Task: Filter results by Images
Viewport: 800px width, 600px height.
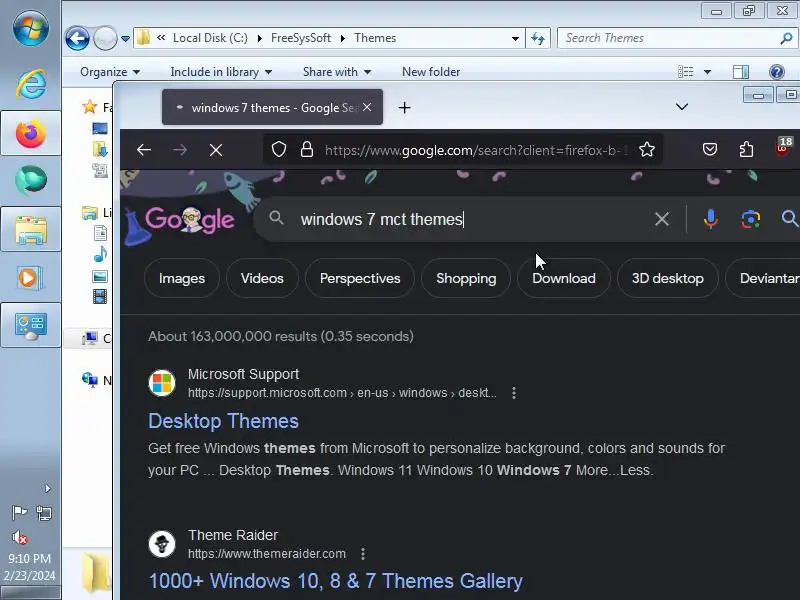Action: pos(182,279)
